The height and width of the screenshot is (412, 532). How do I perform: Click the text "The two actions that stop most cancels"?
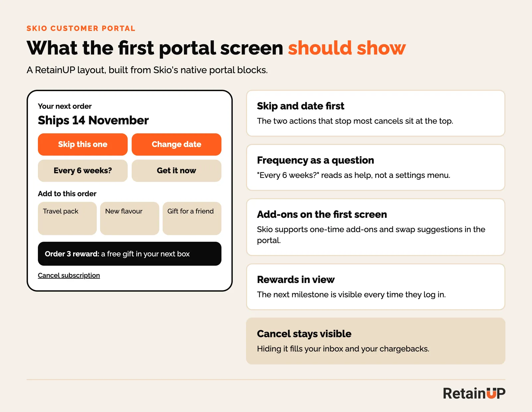point(330,121)
